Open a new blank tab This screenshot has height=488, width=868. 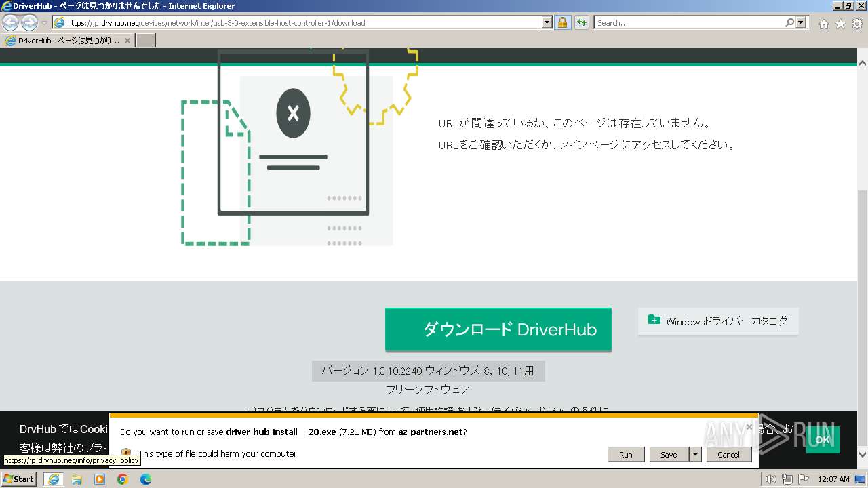click(146, 41)
